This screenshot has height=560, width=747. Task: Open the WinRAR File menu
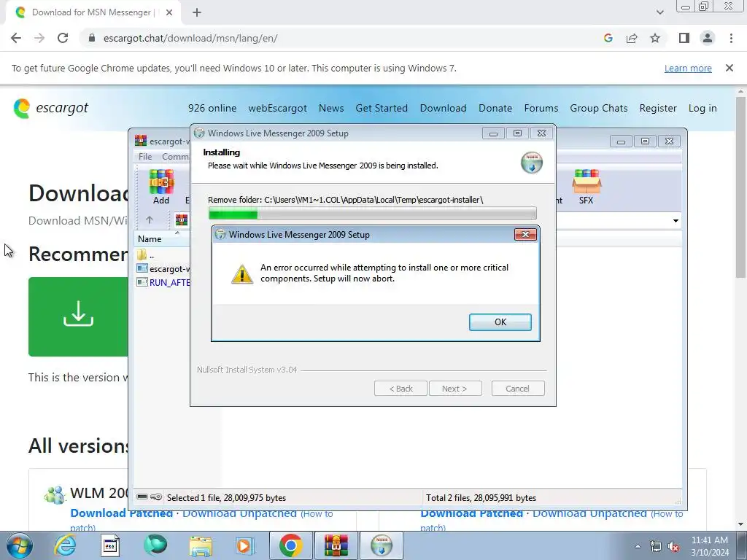(x=145, y=156)
